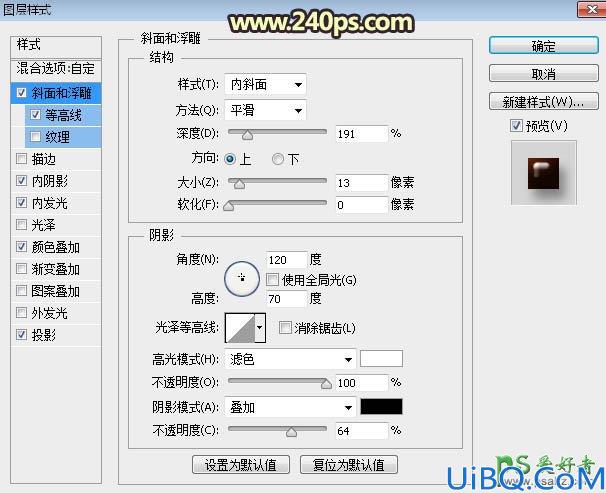Viewport: 606px width, 493px height.
Task: Select the 颜色叠加 style entry
Action: [x=56, y=247]
